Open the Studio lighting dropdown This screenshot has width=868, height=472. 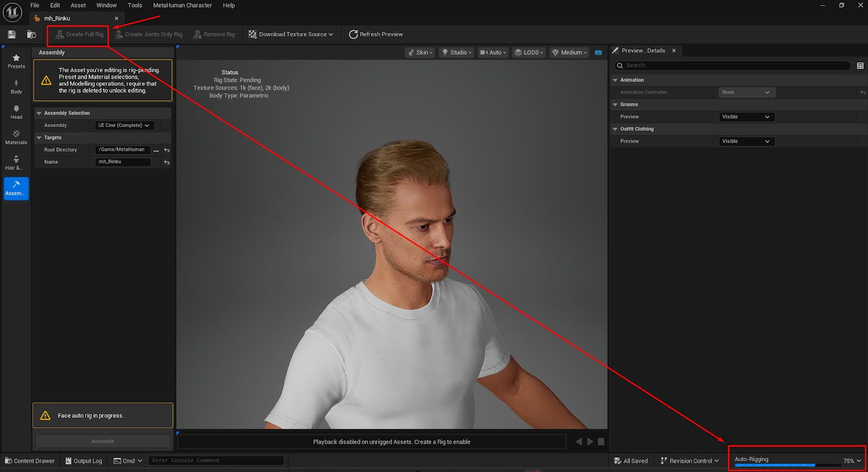[456, 53]
